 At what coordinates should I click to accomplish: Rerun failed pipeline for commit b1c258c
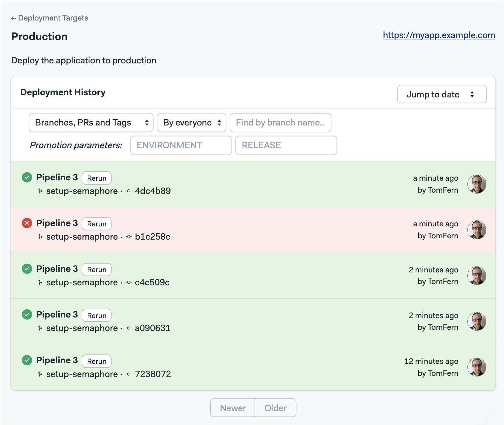97,224
